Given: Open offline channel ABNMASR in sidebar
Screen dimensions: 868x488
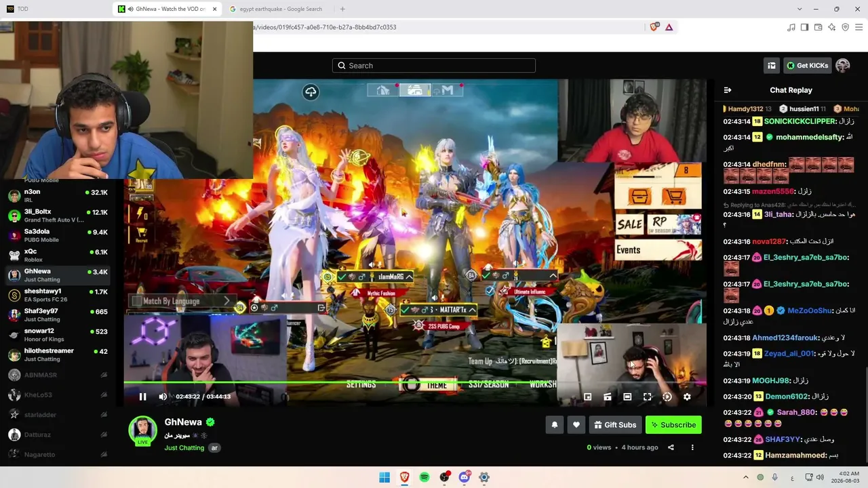Looking at the screenshot, I should tap(58, 375).
